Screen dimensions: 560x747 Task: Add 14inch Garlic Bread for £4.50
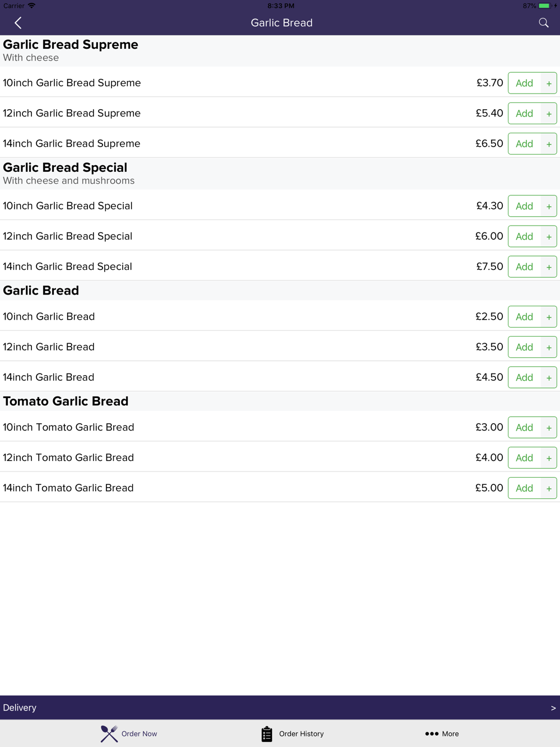[525, 377]
